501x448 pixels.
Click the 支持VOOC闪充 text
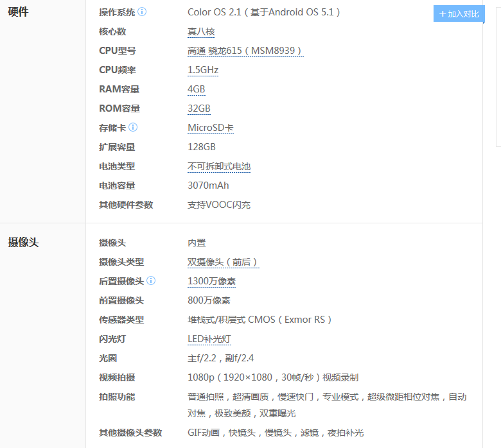218,205
